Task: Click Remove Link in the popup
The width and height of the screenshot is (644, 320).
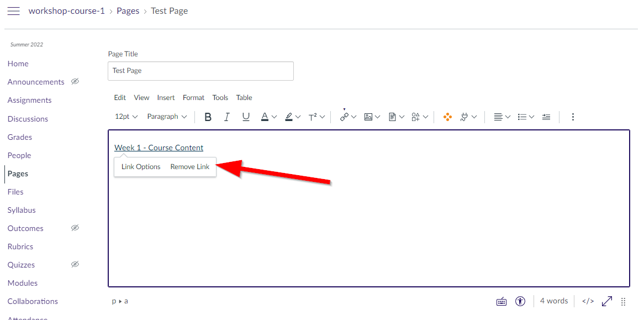Action: (x=190, y=167)
